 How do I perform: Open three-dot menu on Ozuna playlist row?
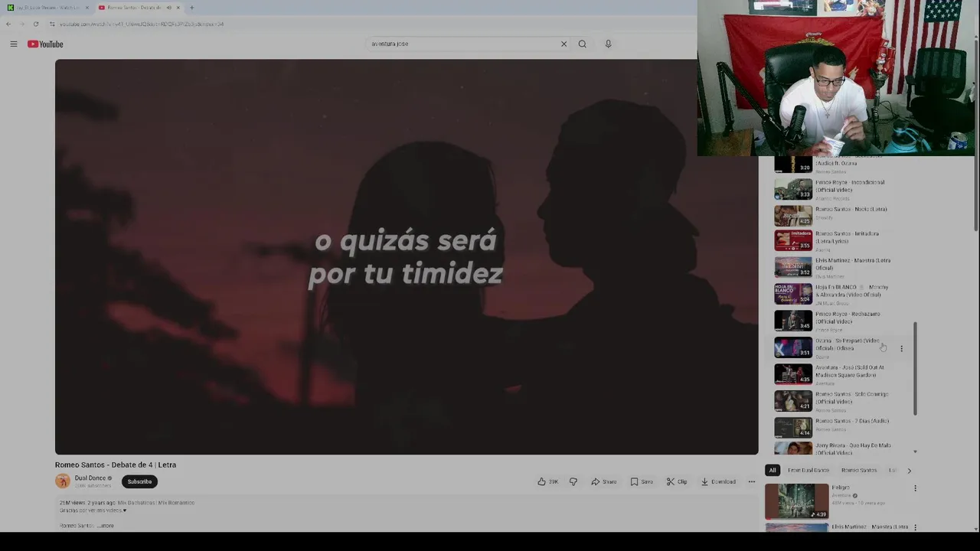pos(901,348)
